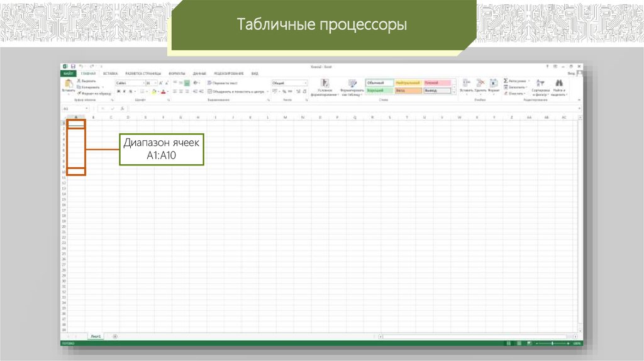
Task: Click the Insert cells (Вставить) icon
Action: pyautogui.click(x=466, y=84)
